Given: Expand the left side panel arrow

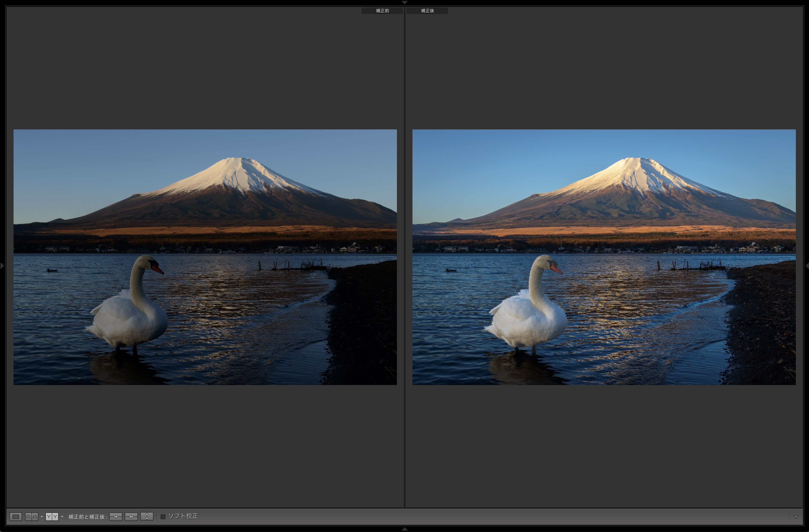Looking at the screenshot, I should pyautogui.click(x=2, y=266).
